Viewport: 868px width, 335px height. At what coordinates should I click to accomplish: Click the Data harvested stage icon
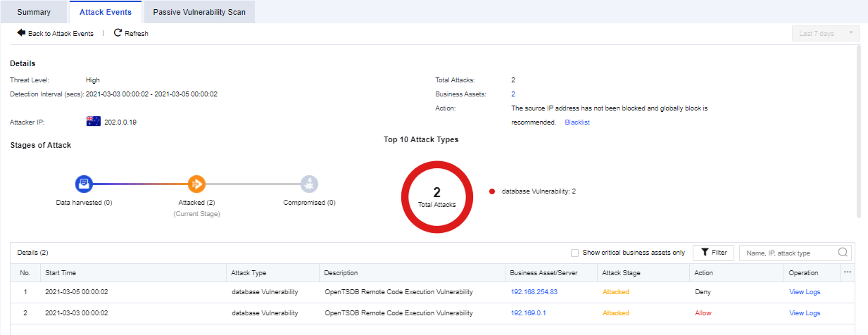[84, 184]
